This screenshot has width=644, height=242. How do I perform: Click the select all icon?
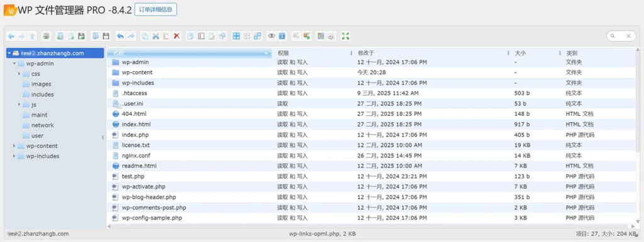coord(236,36)
